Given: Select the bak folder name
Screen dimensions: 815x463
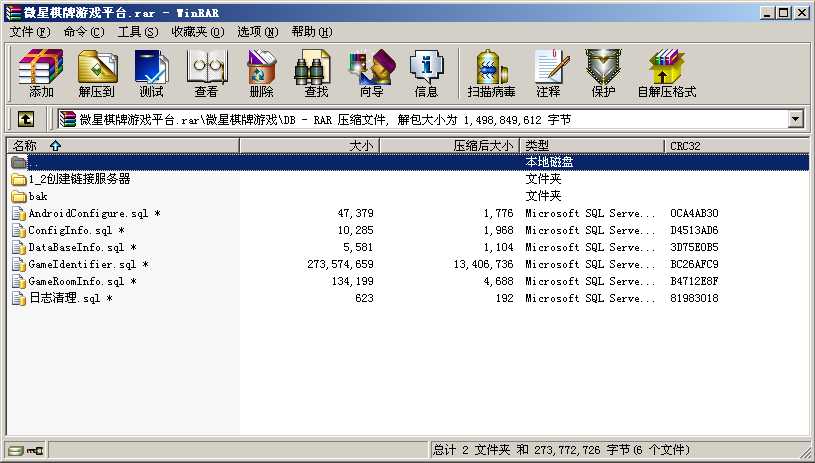Looking at the screenshot, I should (38, 196).
